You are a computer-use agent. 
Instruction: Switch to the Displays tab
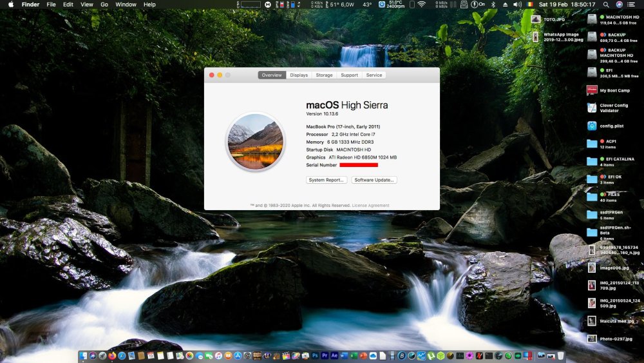[299, 75]
